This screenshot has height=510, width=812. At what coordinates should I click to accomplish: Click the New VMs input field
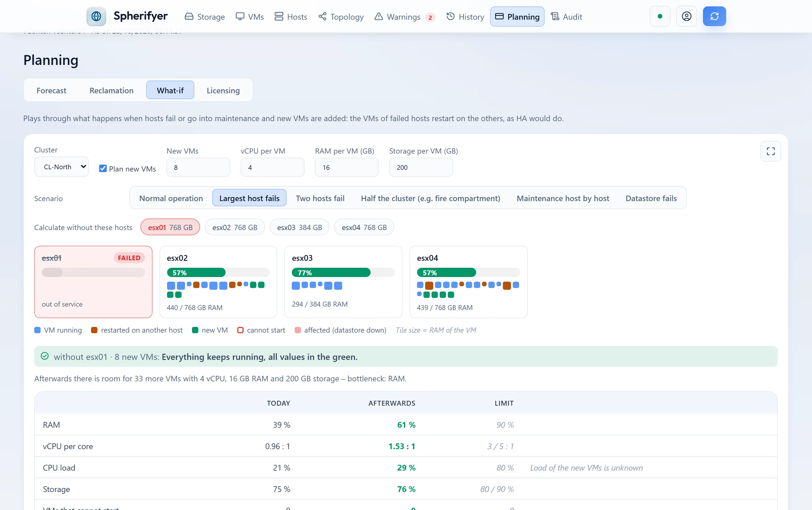coord(198,167)
